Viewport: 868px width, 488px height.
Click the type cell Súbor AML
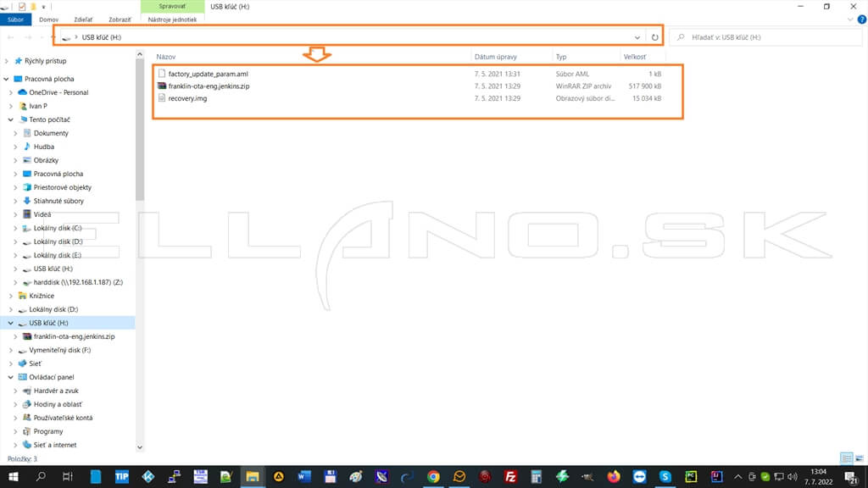572,74
